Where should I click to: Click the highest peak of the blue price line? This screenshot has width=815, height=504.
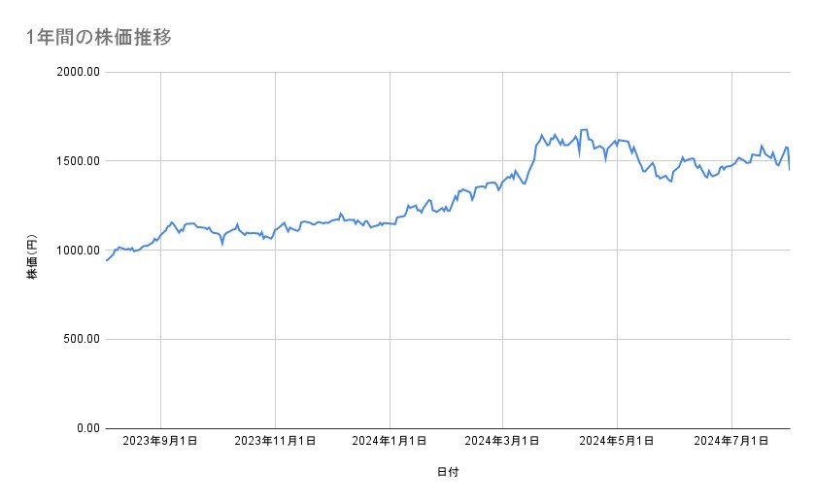(x=583, y=129)
